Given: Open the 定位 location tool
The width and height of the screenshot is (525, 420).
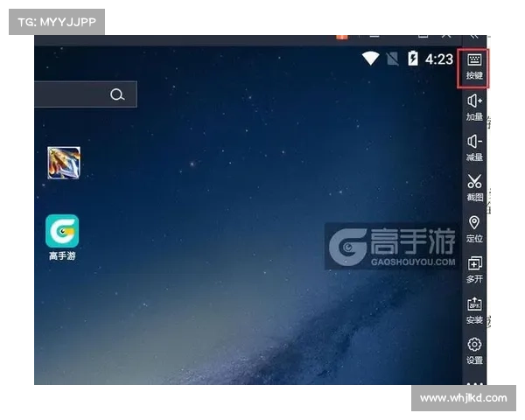Looking at the screenshot, I should pyautogui.click(x=473, y=227).
